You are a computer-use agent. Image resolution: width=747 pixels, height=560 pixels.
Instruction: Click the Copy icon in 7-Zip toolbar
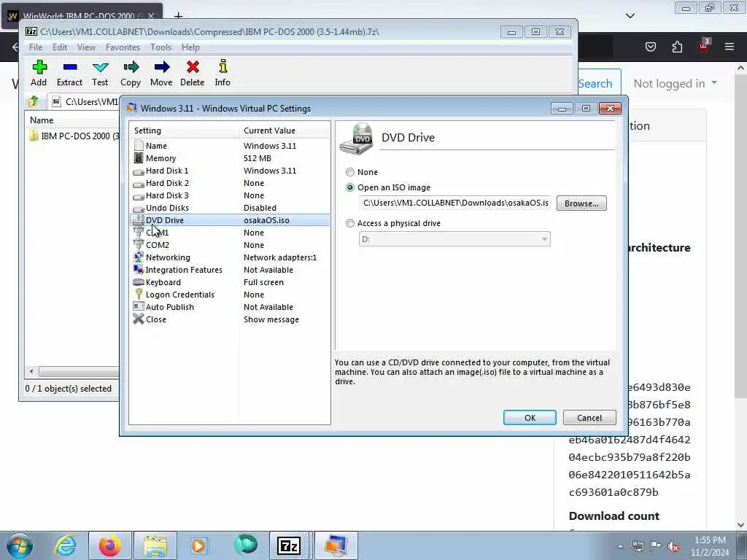131,73
